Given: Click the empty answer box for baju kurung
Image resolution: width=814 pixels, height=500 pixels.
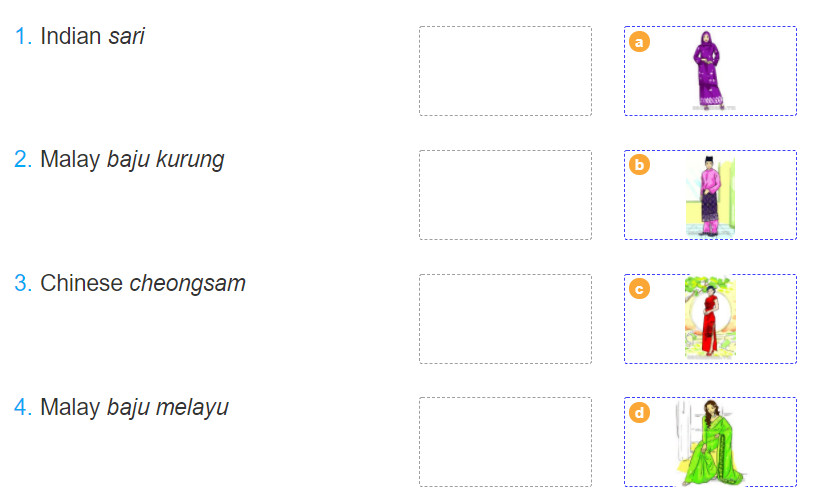Looking at the screenshot, I should click(x=505, y=195).
